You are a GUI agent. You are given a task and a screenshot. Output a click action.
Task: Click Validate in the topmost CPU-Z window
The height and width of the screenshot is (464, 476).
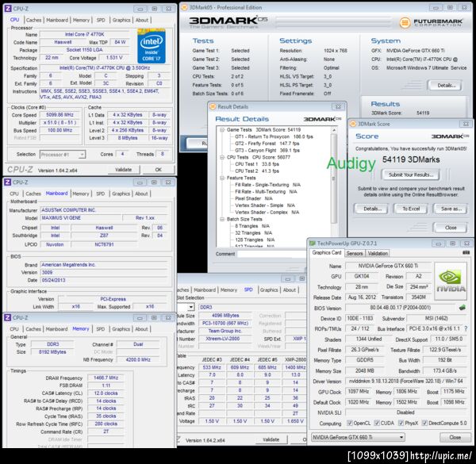tap(124, 170)
